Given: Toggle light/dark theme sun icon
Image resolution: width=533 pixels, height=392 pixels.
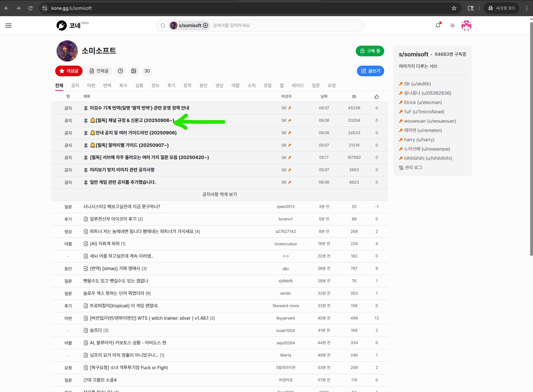Looking at the screenshot, I should tap(452, 25).
